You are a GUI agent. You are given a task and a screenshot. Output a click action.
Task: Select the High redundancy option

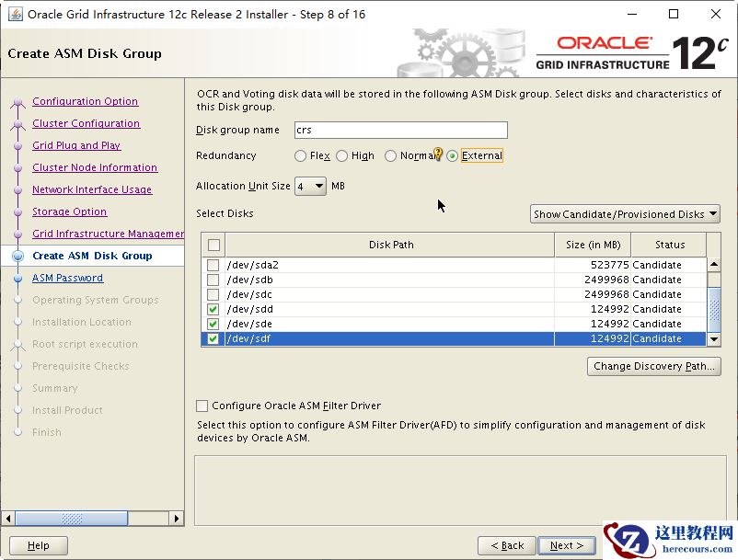click(342, 156)
